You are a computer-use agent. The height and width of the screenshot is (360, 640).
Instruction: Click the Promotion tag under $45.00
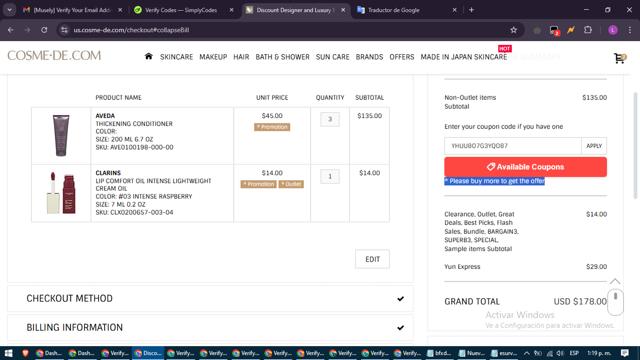(272, 127)
